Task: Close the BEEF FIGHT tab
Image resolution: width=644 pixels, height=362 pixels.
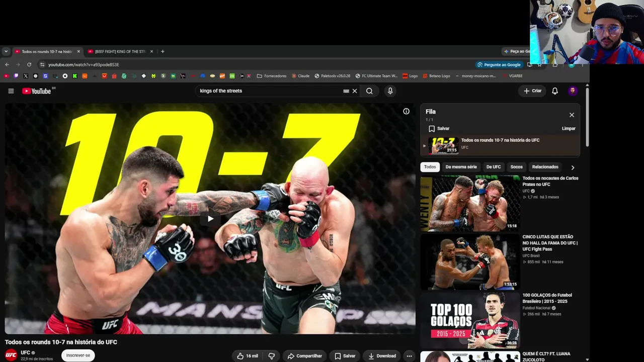Action: click(x=151, y=51)
